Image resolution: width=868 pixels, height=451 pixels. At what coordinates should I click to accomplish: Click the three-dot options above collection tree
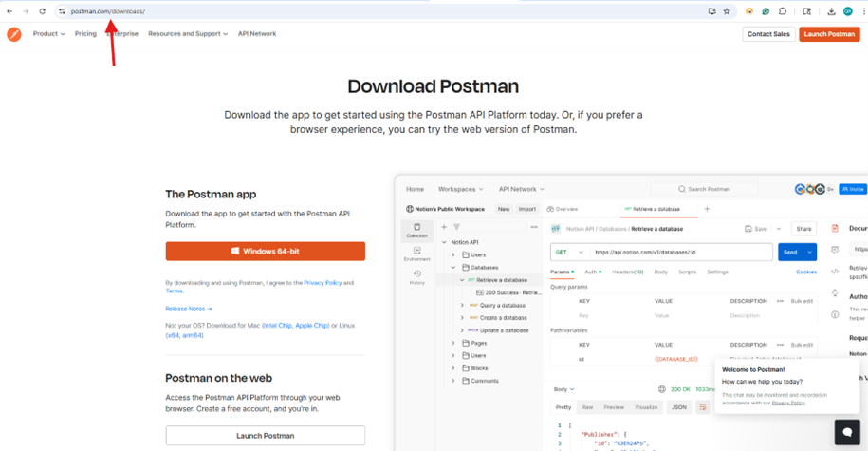click(534, 227)
